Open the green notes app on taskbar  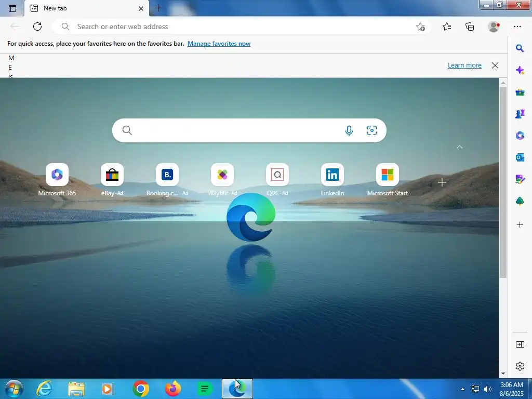(205, 389)
